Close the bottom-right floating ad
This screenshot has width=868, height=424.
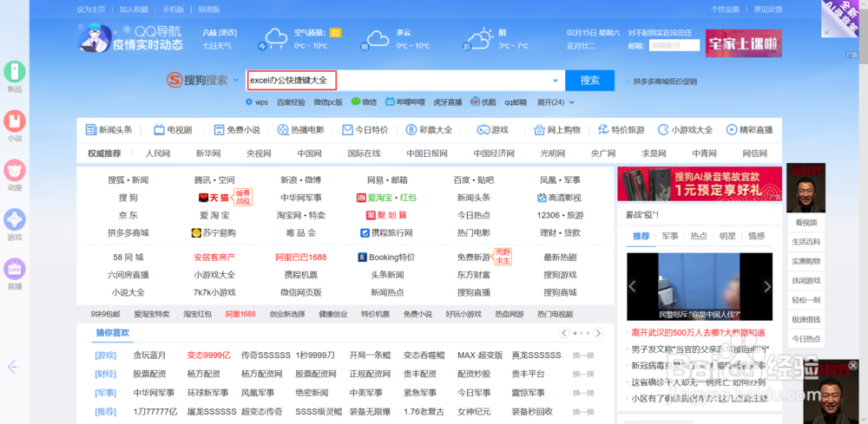[853, 365]
